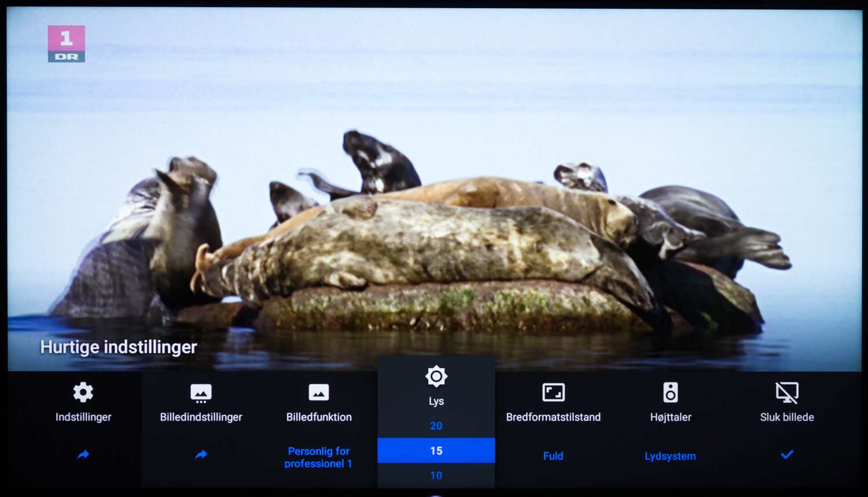The image size is (868, 497).
Task: Select the Bredformatstilstand aspect ratio icon
Action: click(x=553, y=392)
